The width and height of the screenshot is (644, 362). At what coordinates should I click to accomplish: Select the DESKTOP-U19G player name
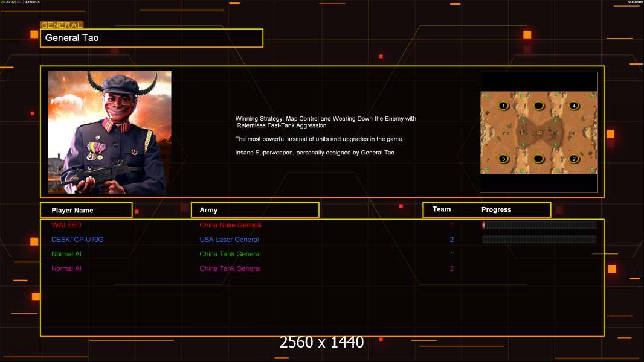click(x=77, y=240)
